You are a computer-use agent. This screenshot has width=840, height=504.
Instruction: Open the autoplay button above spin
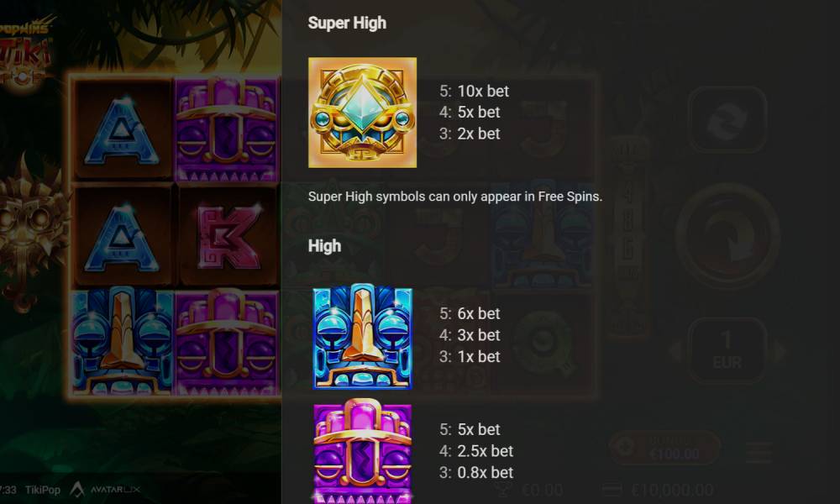point(727,120)
